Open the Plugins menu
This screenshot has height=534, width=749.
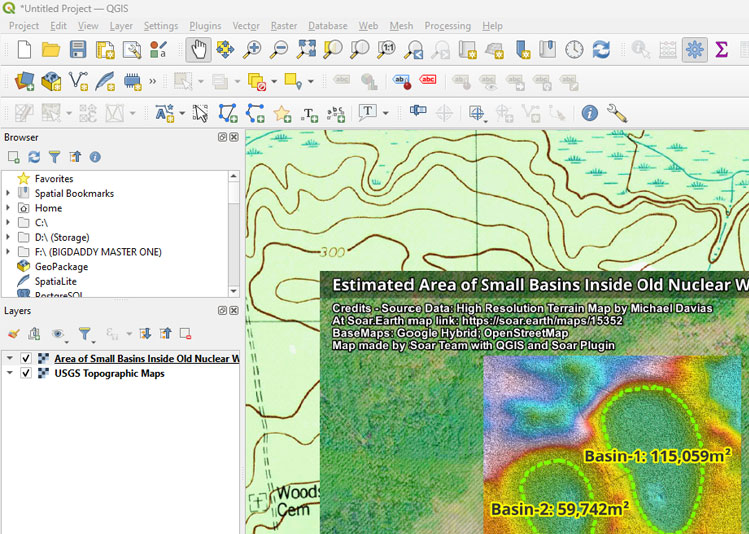coord(205,26)
